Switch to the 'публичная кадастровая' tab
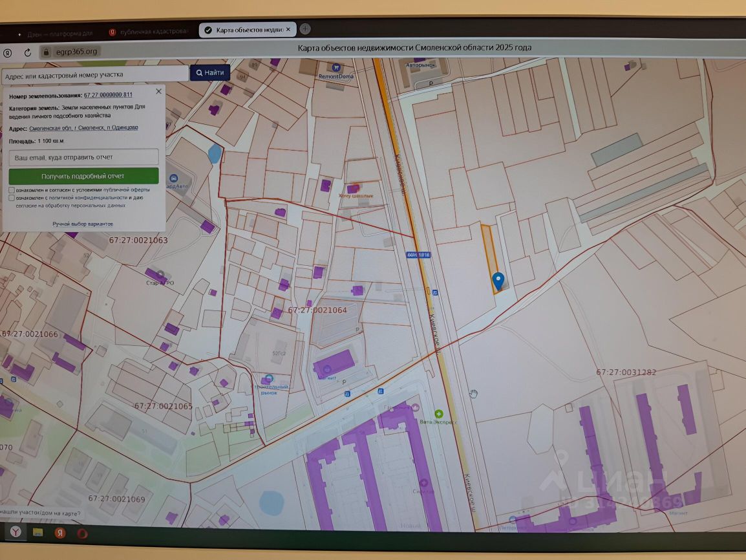746x560 pixels. [149, 32]
